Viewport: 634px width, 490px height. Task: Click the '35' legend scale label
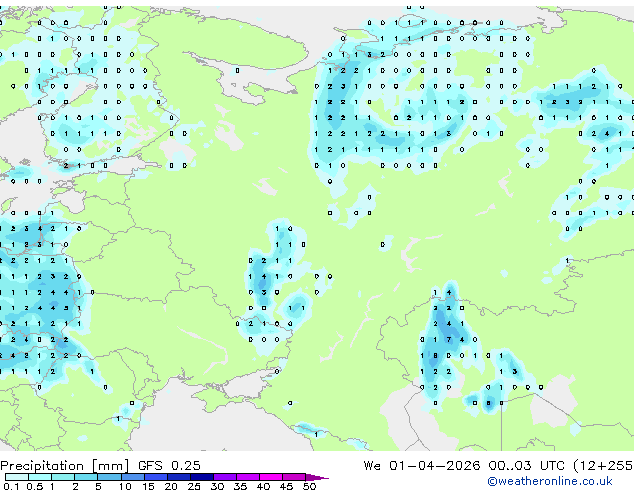[240, 486]
